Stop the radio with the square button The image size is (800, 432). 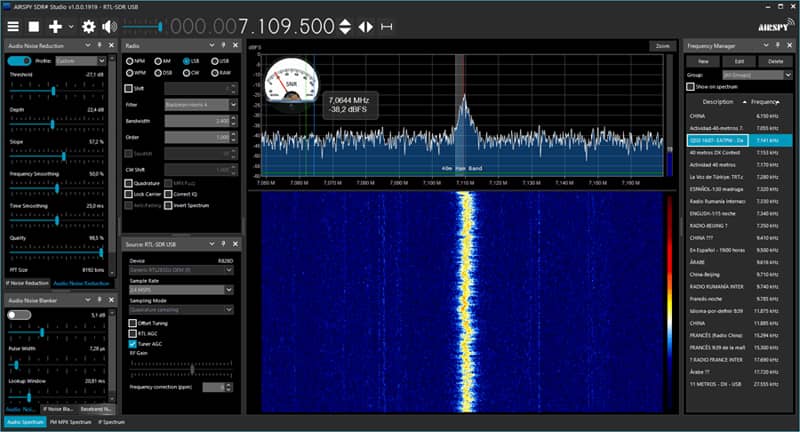point(34,27)
